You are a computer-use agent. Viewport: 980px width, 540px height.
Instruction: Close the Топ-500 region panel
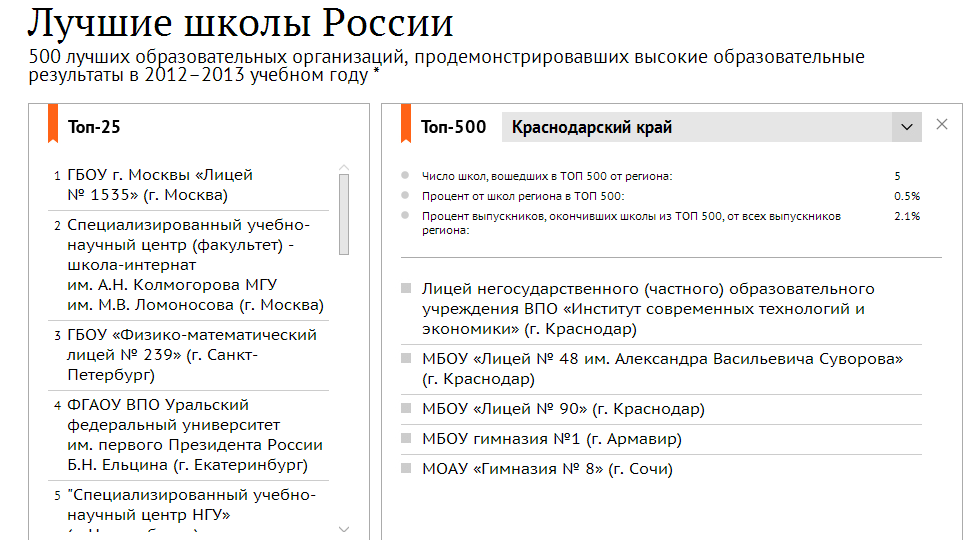(x=941, y=125)
